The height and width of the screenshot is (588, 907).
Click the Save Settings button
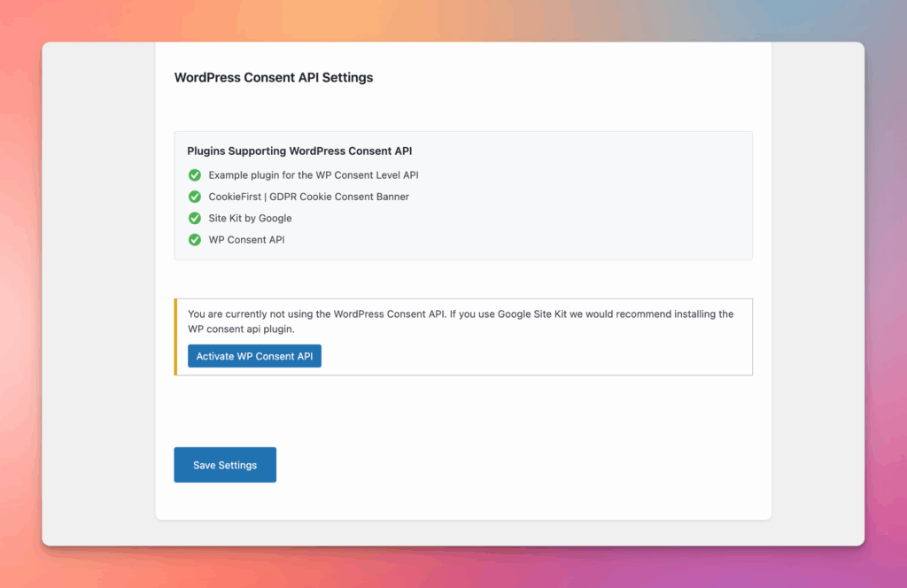pyautogui.click(x=225, y=465)
